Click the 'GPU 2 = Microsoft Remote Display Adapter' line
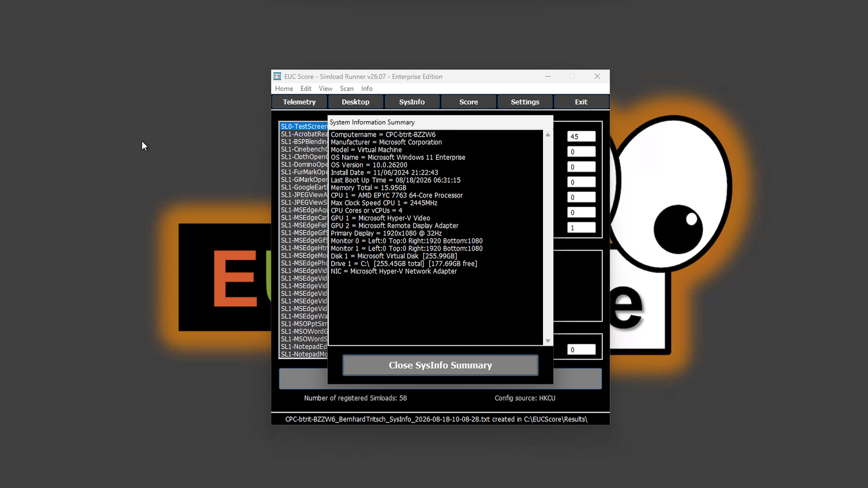The image size is (868, 488). click(394, 226)
